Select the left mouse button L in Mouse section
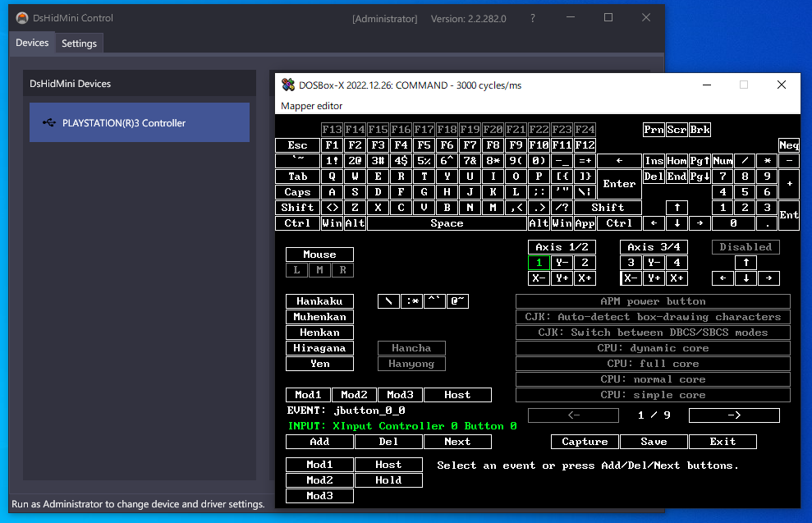 296,269
